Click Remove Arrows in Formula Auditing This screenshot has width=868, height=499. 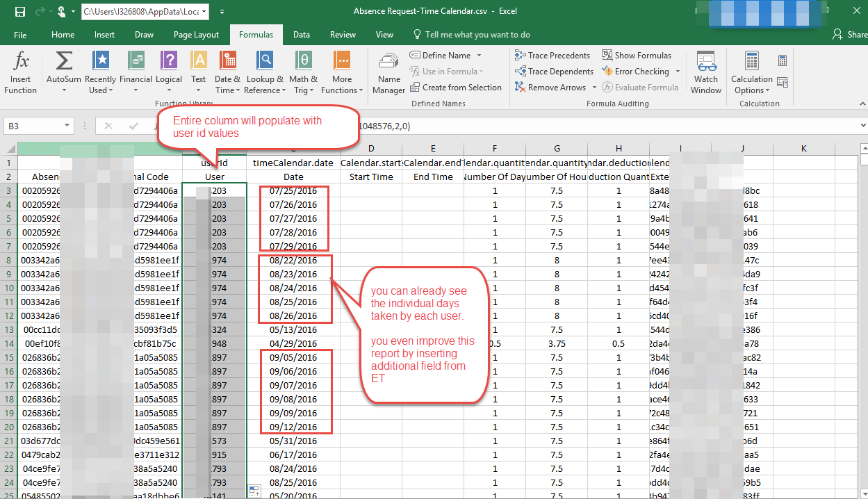[x=550, y=88]
